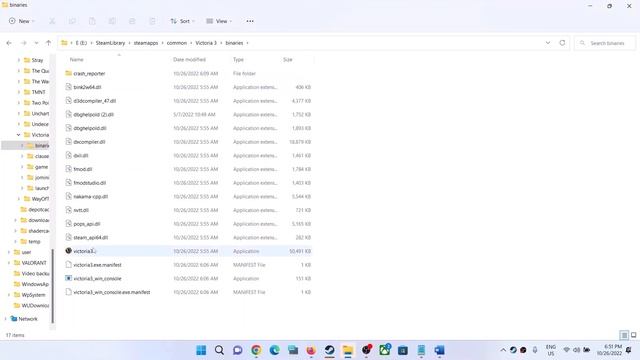
Task: Expand the address bar history dropdown
Action: click(x=548, y=43)
